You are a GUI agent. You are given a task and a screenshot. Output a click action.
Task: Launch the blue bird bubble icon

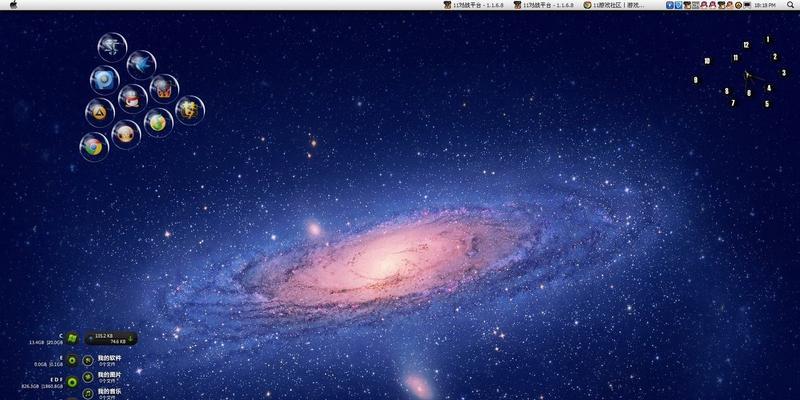pyautogui.click(x=141, y=65)
